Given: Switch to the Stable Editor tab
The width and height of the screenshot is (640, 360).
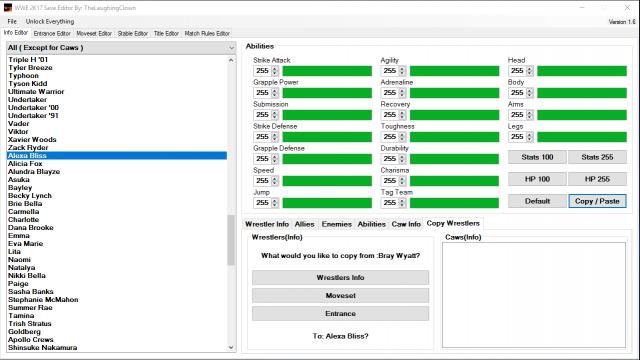Looking at the screenshot, I should (133, 33).
